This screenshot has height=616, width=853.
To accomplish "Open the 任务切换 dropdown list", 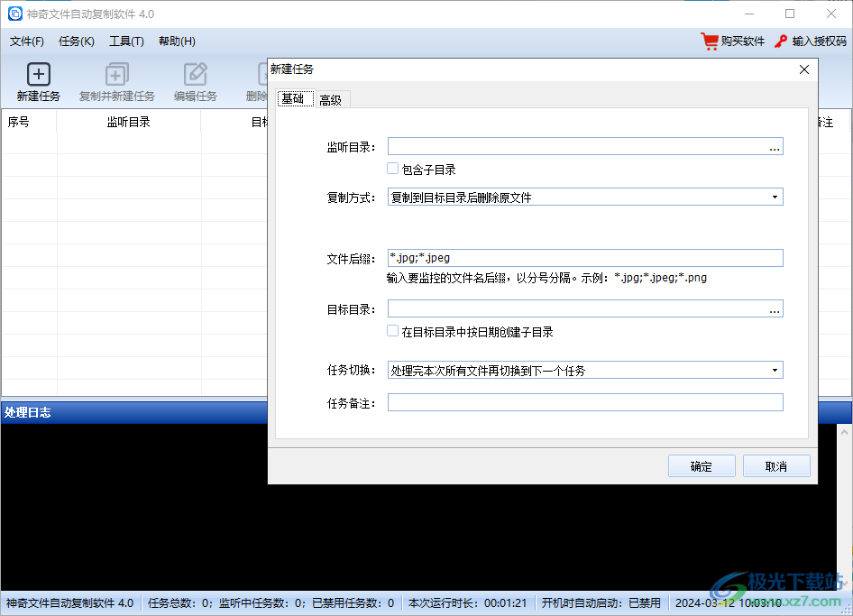I will pyautogui.click(x=775, y=371).
